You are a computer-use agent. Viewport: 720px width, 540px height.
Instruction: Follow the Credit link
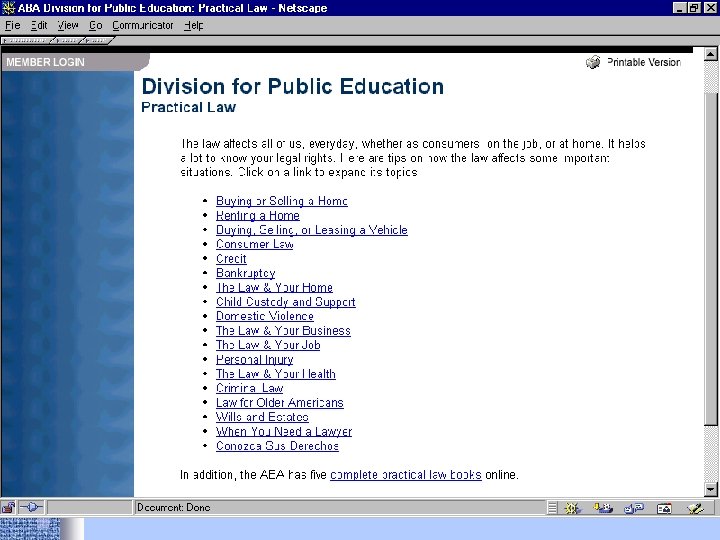click(x=231, y=259)
